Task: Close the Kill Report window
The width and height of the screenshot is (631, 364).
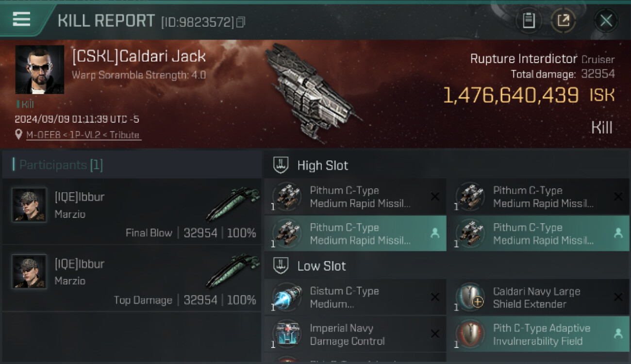Action: click(606, 20)
